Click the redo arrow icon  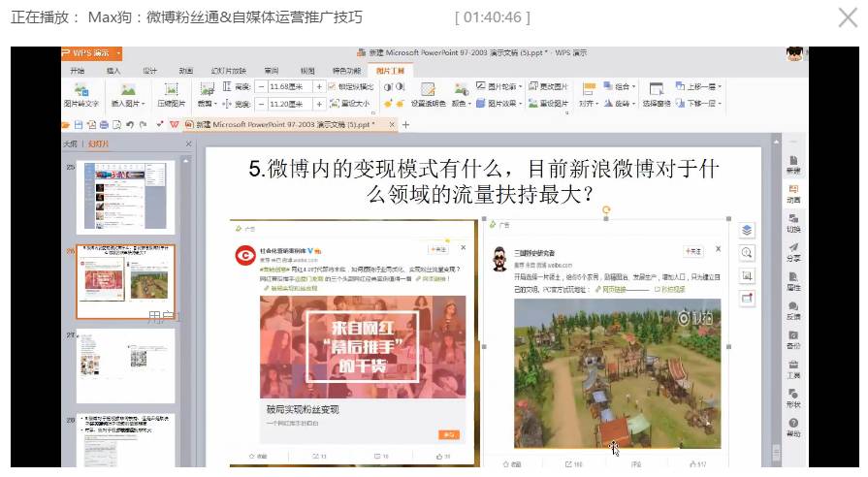coord(143,125)
